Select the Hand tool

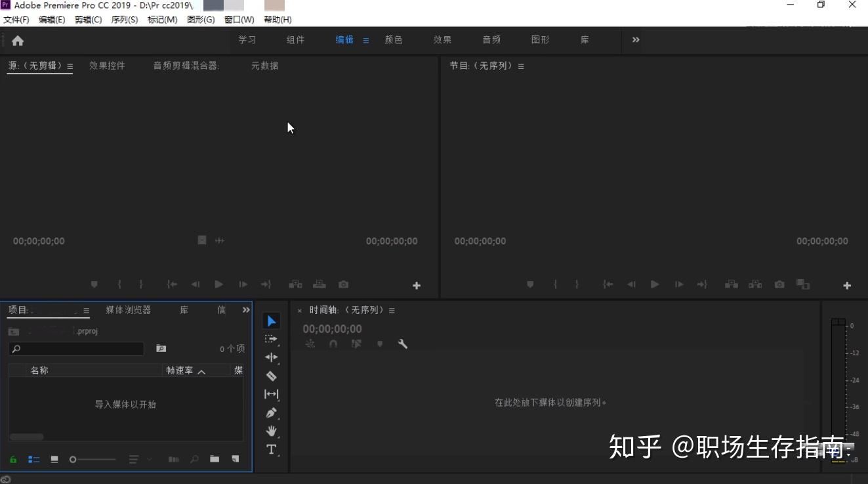[272, 431]
